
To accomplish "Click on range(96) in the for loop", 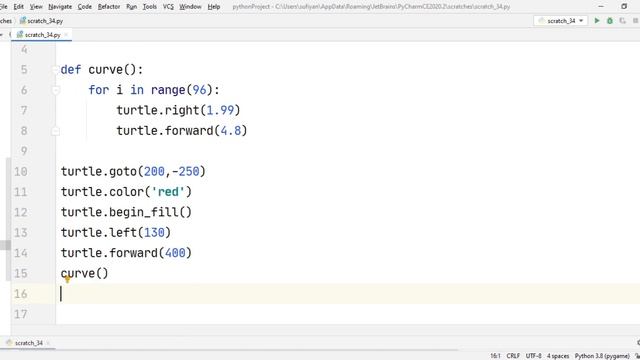I will tap(182, 90).
